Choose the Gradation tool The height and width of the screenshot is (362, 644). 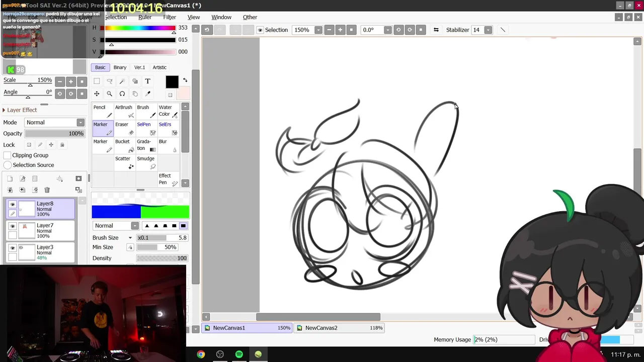(x=146, y=145)
